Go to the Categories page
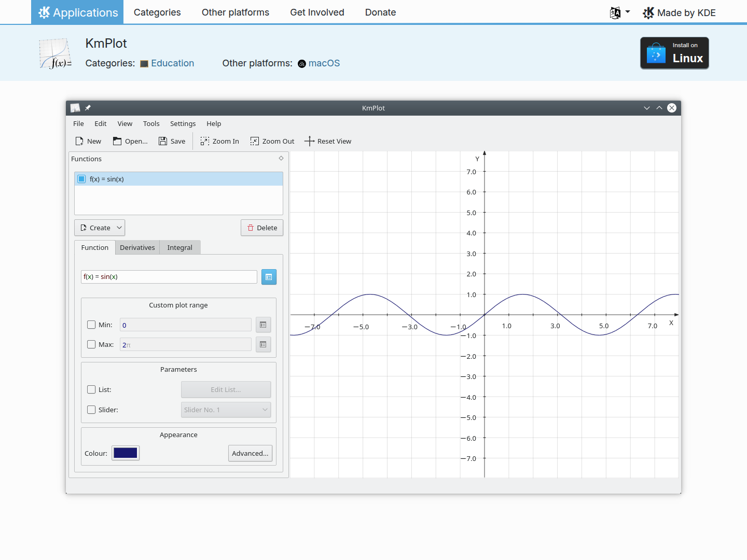747x560 pixels. (157, 12)
